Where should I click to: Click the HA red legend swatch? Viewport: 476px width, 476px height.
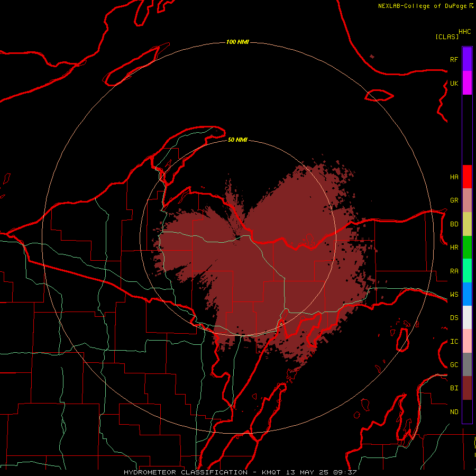click(x=467, y=177)
